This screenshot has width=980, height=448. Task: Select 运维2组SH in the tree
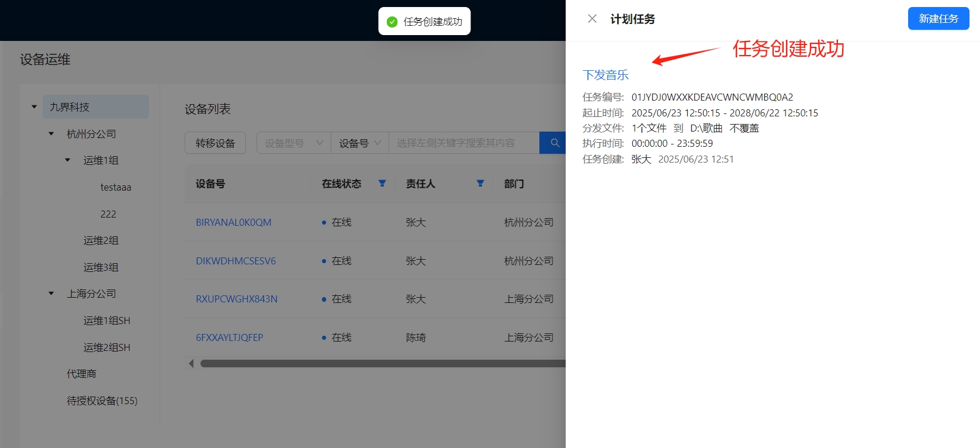click(106, 347)
